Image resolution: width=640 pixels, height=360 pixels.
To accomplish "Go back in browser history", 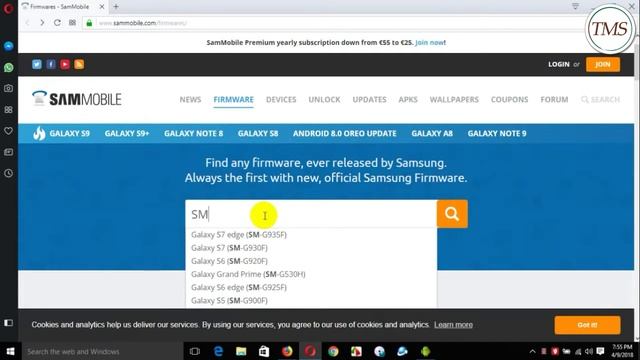I will pyautogui.click(x=27, y=23).
